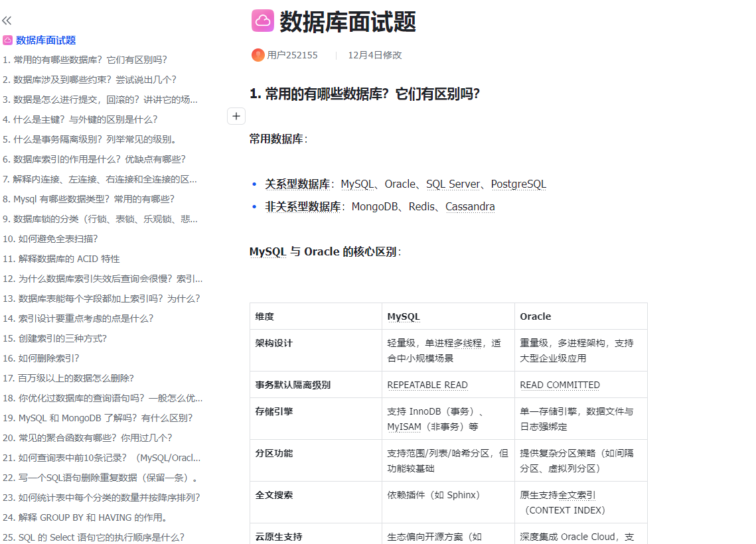Click the cell 单一存储引擎，数据文件与日志强绑定

(x=581, y=419)
